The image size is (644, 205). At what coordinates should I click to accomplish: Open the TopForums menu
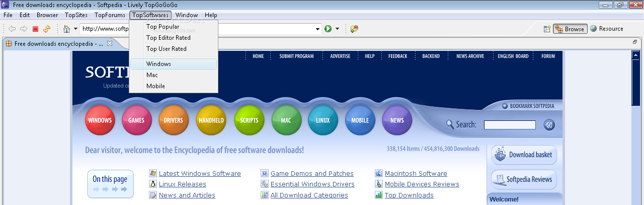[110, 15]
